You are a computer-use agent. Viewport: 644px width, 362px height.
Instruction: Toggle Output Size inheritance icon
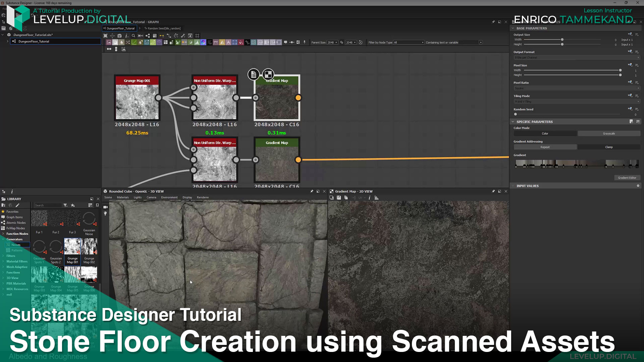point(630,34)
